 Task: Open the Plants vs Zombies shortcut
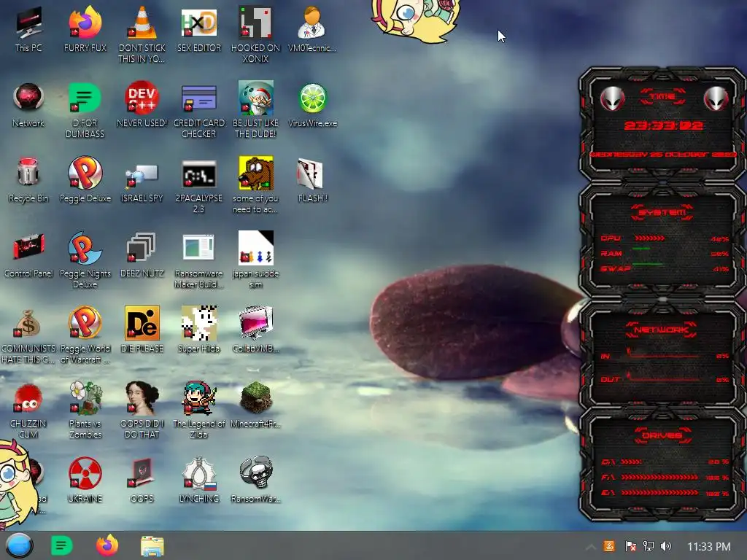(x=85, y=411)
